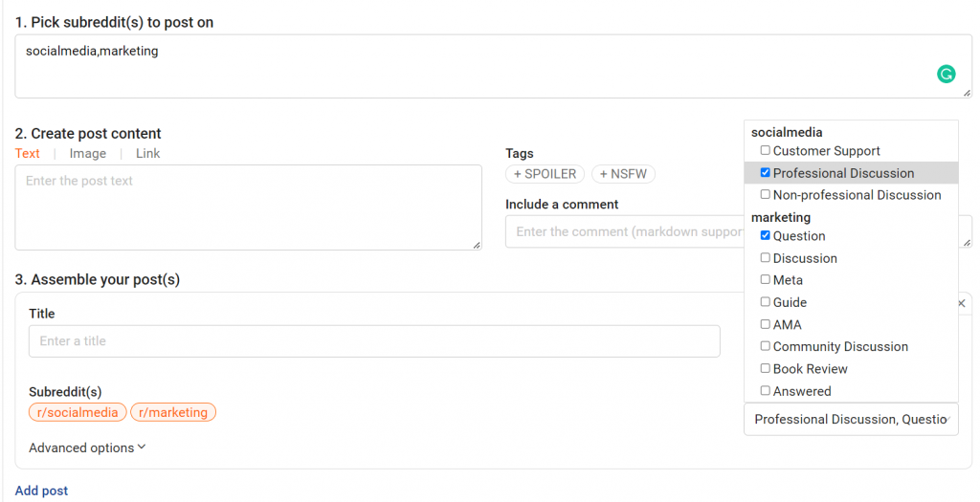Image resolution: width=980 pixels, height=502 pixels.
Task: Add the NSFW tag
Action: 623,174
